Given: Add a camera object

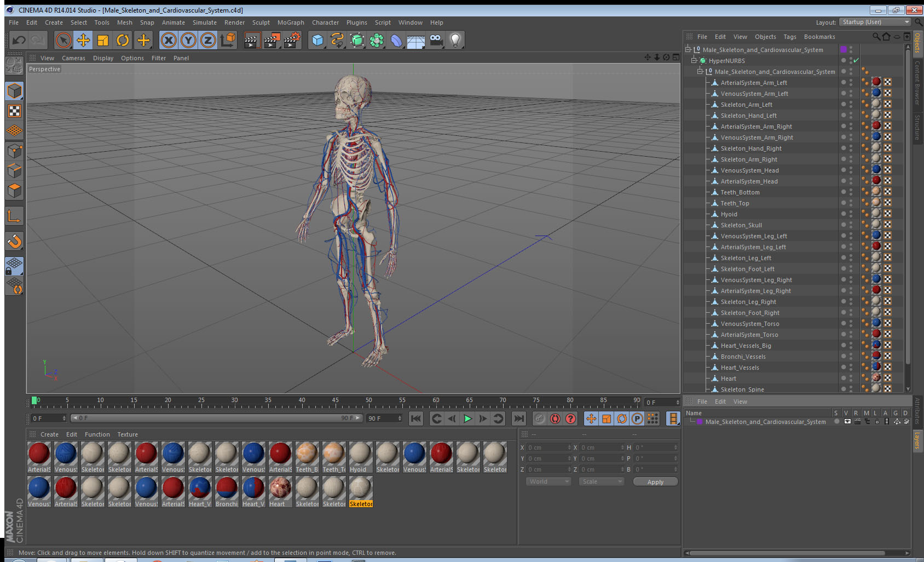Looking at the screenshot, I should coord(436,40).
